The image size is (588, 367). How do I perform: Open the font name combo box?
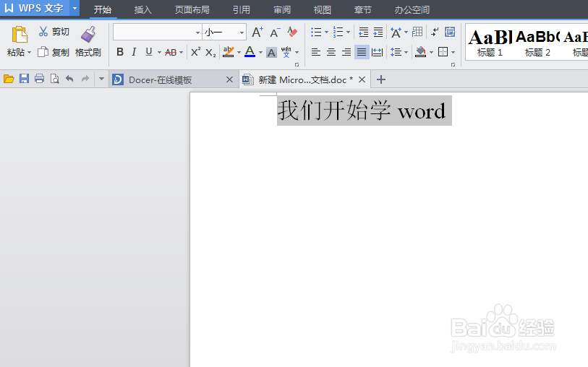click(x=158, y=33)
